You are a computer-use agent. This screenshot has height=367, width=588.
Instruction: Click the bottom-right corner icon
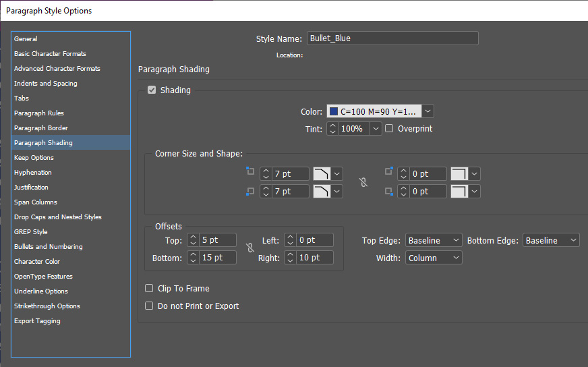coord(389,192)
